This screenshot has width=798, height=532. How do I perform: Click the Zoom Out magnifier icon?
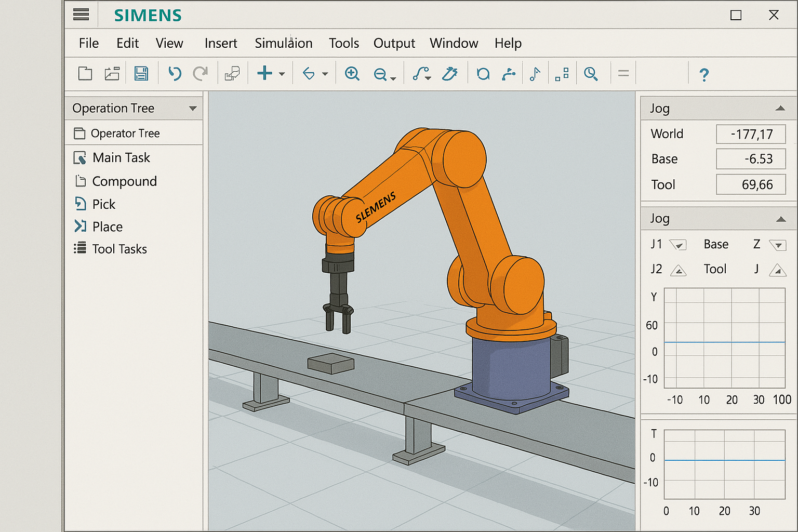point(381,75)
